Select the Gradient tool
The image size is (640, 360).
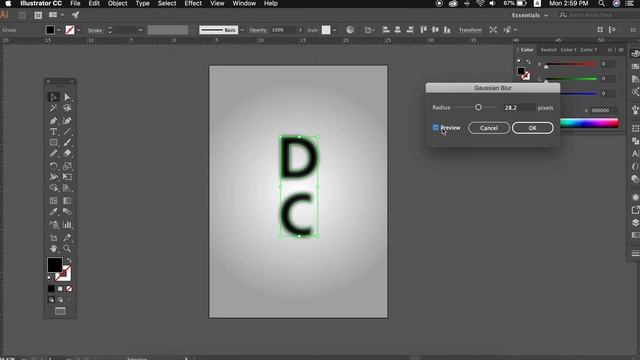67,201
